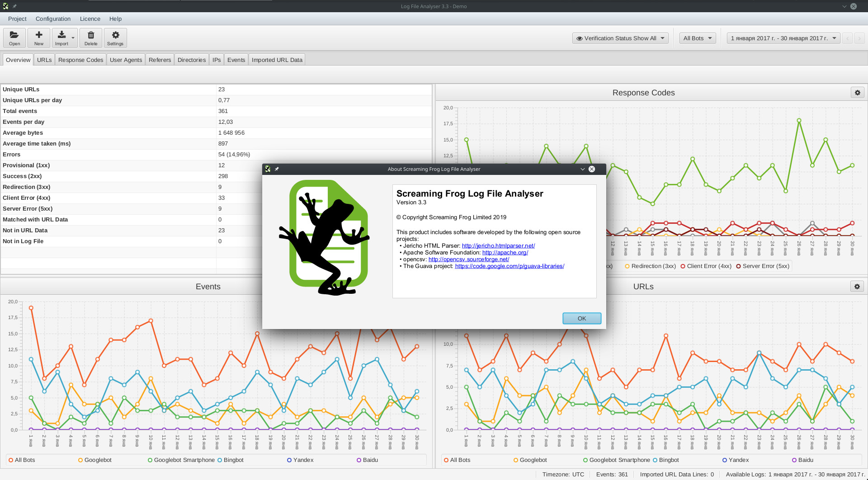Click the Screaming Frog logo image

(x=324, y=238)
